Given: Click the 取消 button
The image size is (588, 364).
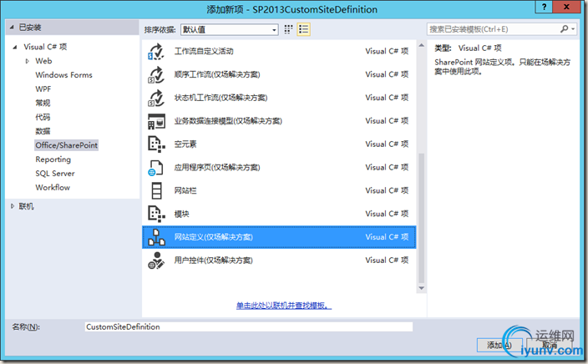Looking at the screenshot, I should (550, 346).
